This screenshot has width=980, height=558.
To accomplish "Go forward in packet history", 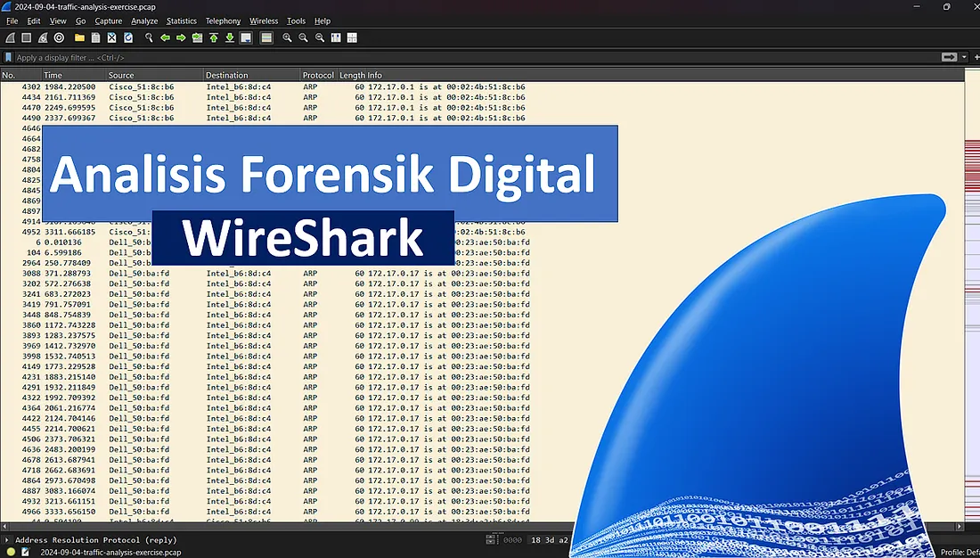I will [x=181, y=37].
